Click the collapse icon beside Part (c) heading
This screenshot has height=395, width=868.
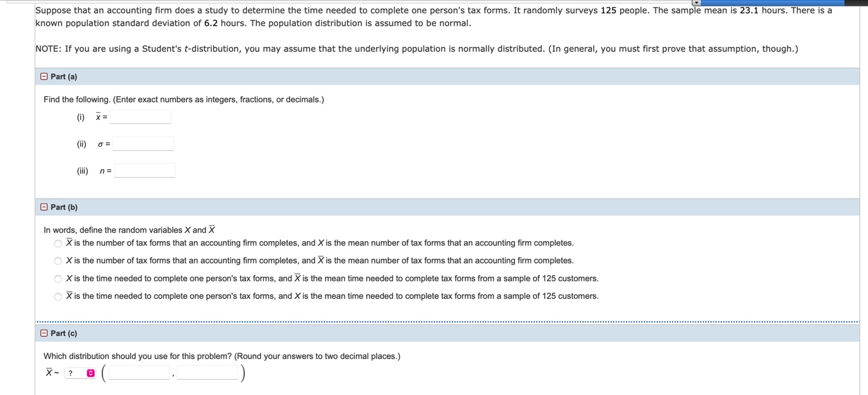pos(44,333)
